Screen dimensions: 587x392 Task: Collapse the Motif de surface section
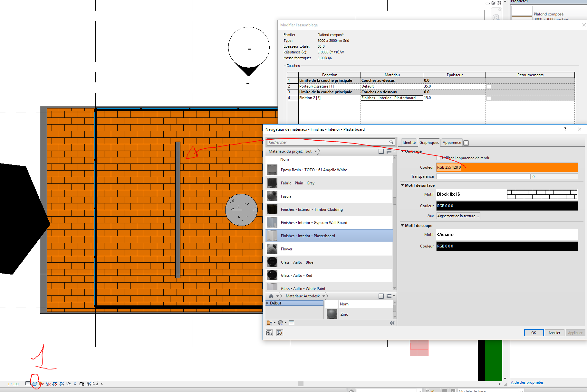(x=402, y=185)
